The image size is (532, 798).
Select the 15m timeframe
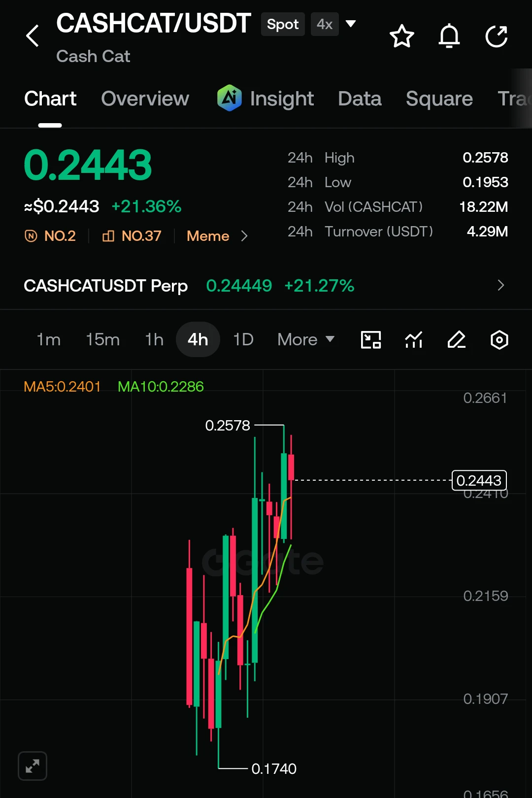point(102,339)
